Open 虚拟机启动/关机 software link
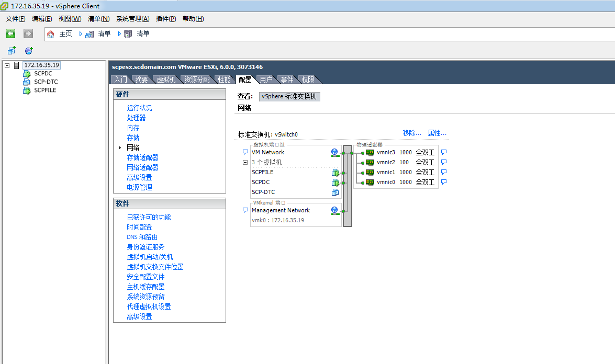The image size is (615, 364). (150, 257)
